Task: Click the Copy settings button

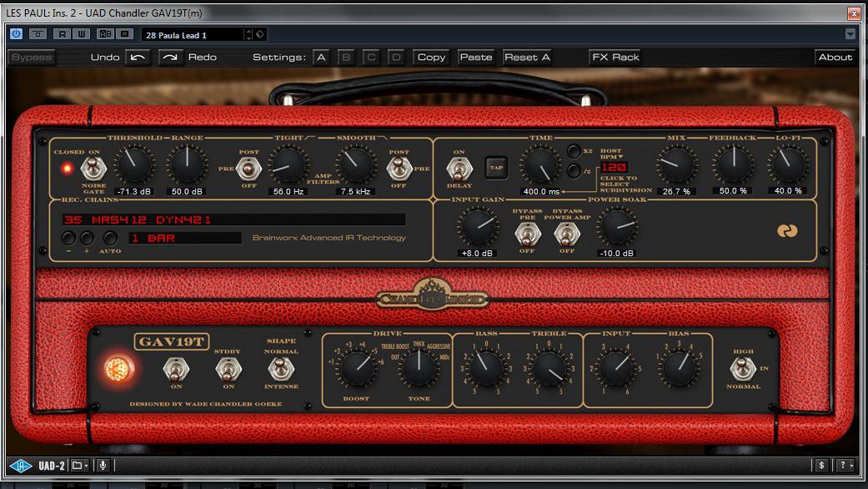Action: click(431, 58)
